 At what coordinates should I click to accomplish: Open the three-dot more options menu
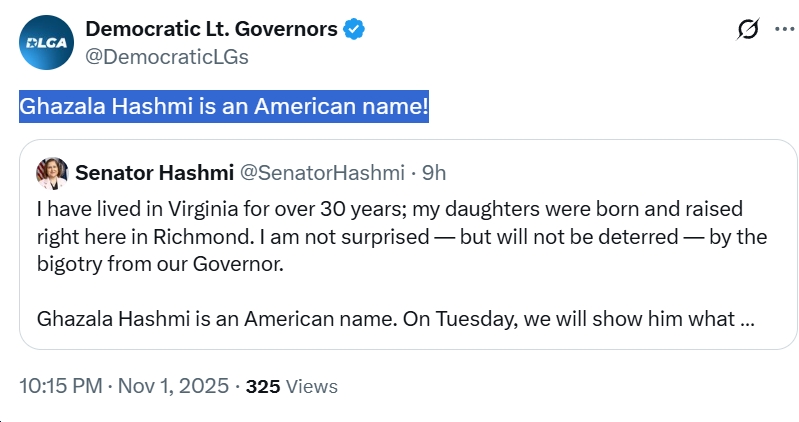click(784, 30)
